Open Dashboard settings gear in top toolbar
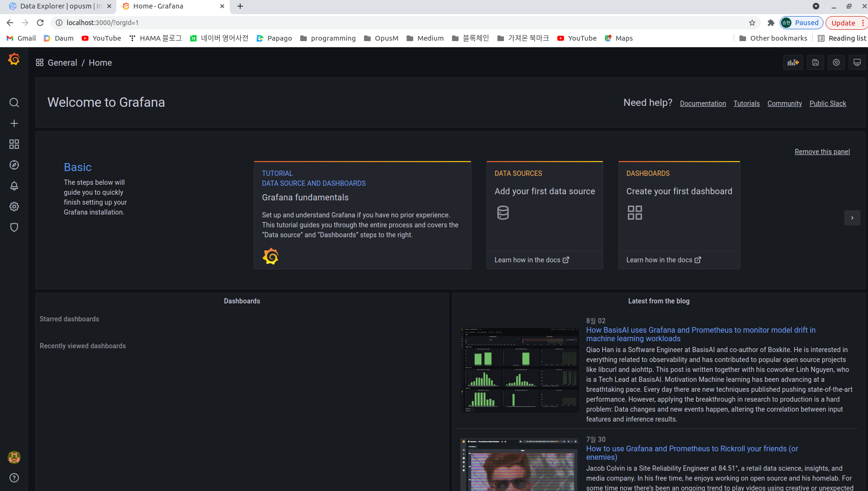This screenshot has height=491, width=868. click(836, 62)
